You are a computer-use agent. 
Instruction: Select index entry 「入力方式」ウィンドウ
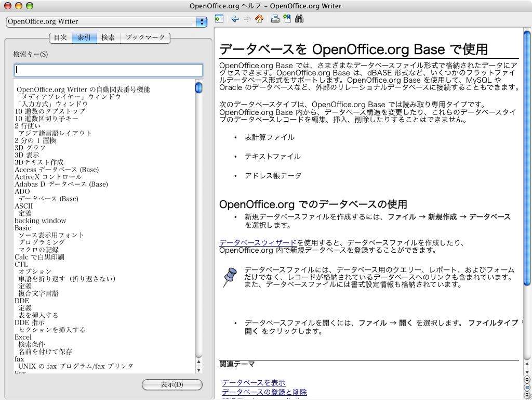click(x=52, y=104)
